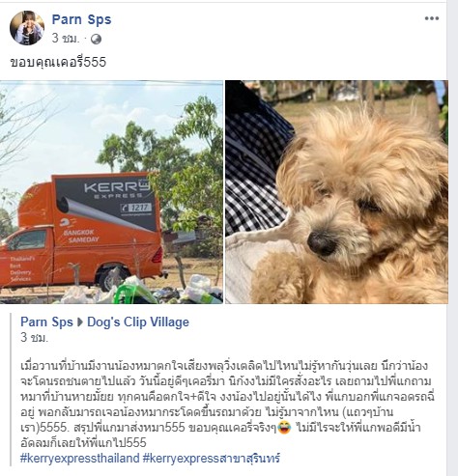
Task: Open the Dog's Clip Village group link
Action: coord(138,322)
